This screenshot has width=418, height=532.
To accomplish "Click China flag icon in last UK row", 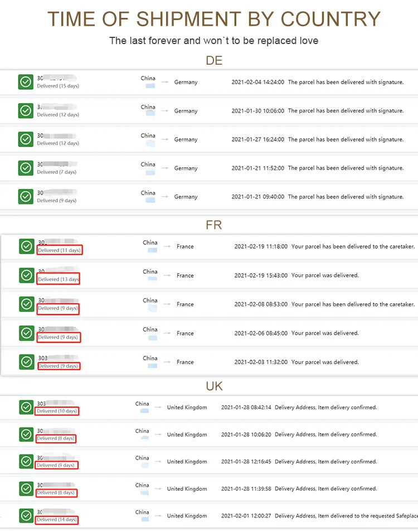I will tap(145, 519).
